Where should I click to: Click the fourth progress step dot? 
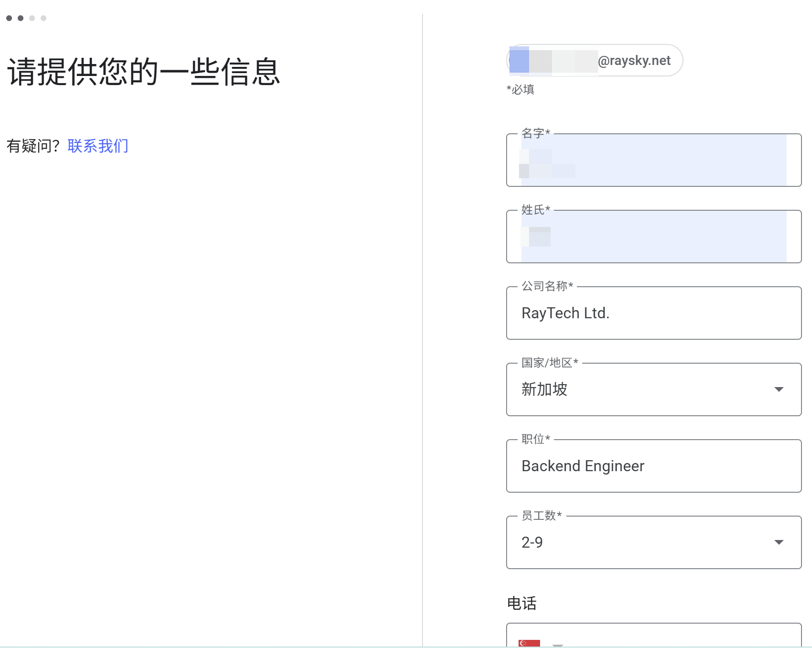[43, 18]
